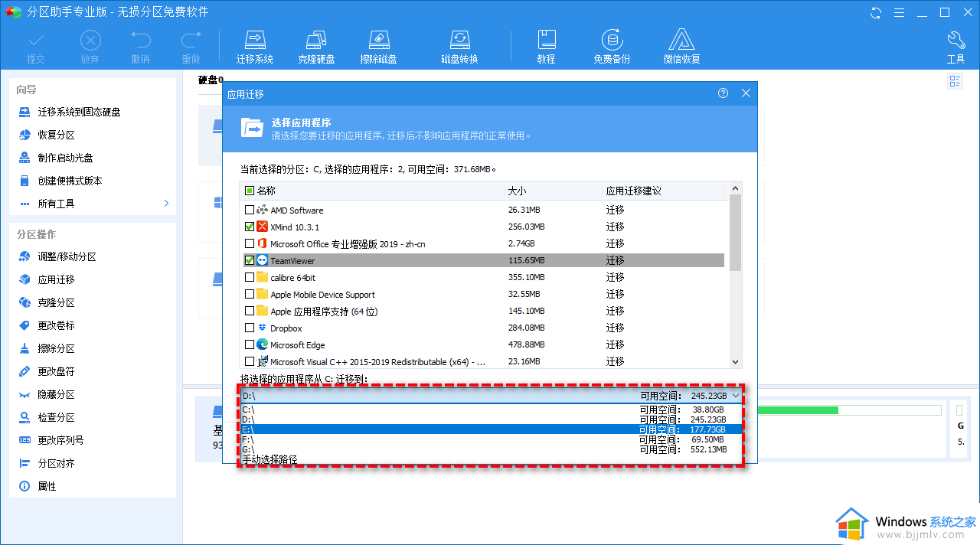Click the 属性 properties sidebar item
This screenshot has width=980, height=545.
pyautogui.click(x=47, y=486)
